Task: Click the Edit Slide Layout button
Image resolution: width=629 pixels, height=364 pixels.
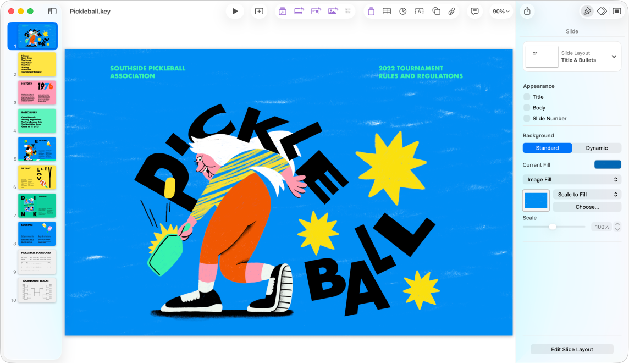Action: tap(572, 349)
